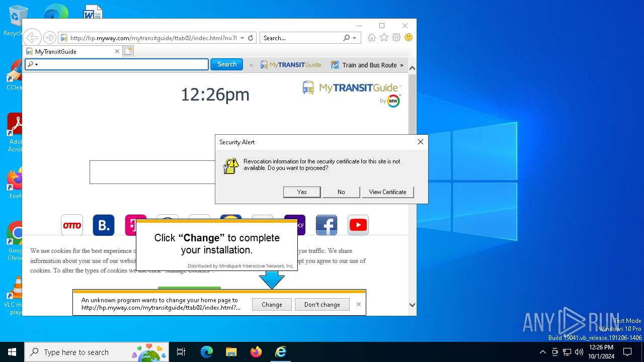This screenshot has height=362, width=644.
Task: Click Yes in the Security Alert
Action: [x=302, y=192]
